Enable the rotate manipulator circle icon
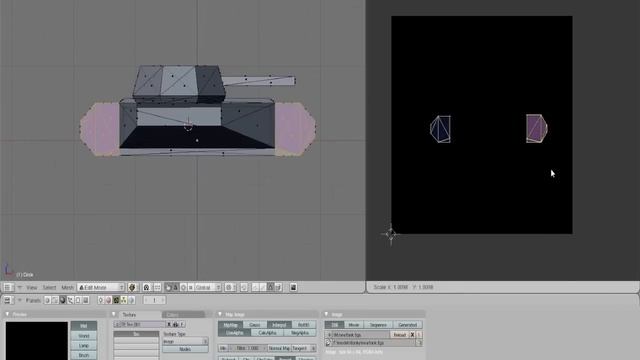This screenshot has height=360, width=640. point(183,287)
